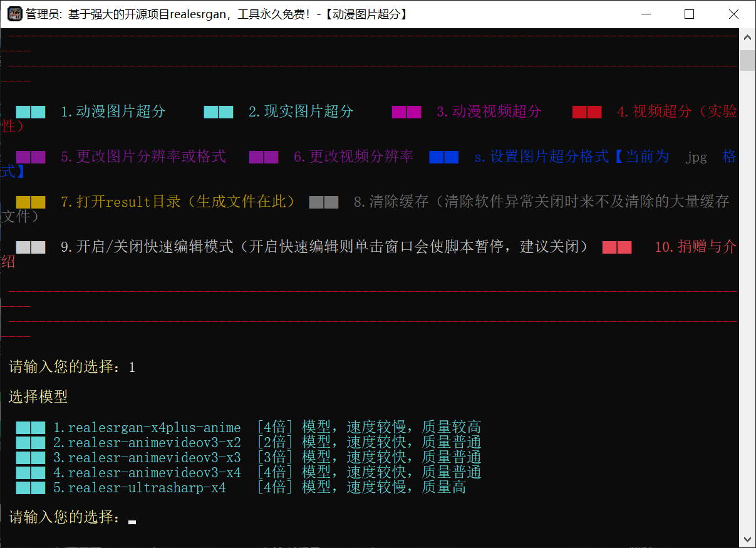Screen dimensions: 756x548
Task: Click the scrollbar down arrow
Action: coord(747,539)
